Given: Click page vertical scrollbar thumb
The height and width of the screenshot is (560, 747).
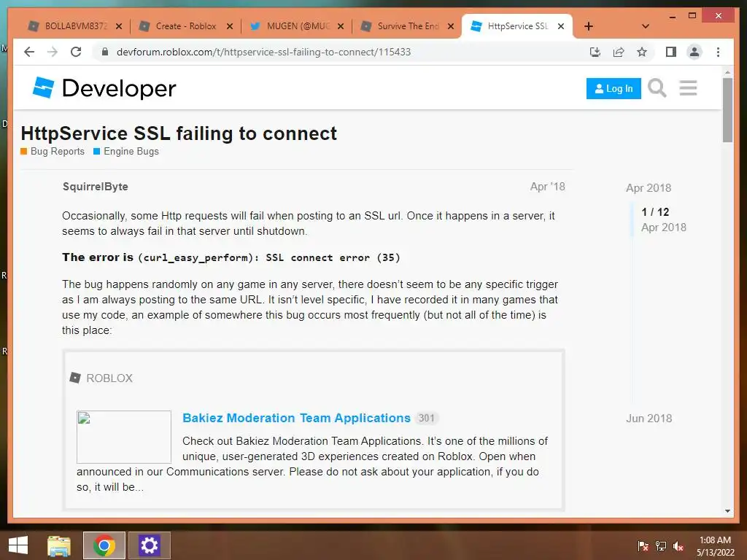Looking at the screenshot, I should 727,110.
